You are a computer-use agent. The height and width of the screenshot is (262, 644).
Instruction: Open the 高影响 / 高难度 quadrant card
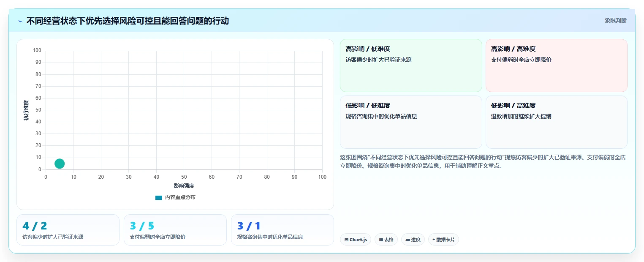(557, 65)
